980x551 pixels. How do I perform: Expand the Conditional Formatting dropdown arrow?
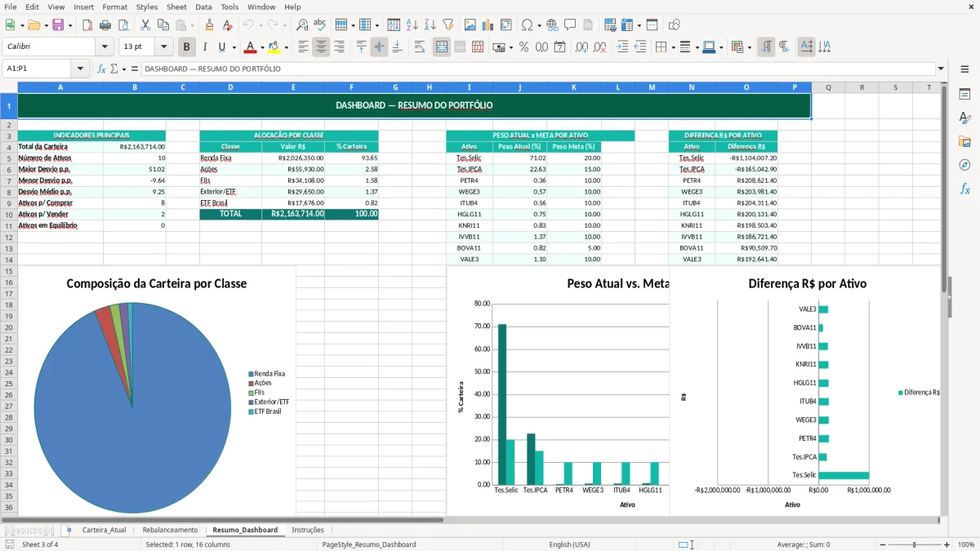pos(749,47)
